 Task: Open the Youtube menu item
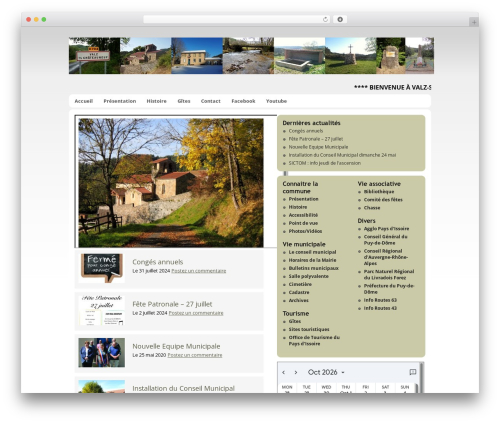click(x=276, y=101)
